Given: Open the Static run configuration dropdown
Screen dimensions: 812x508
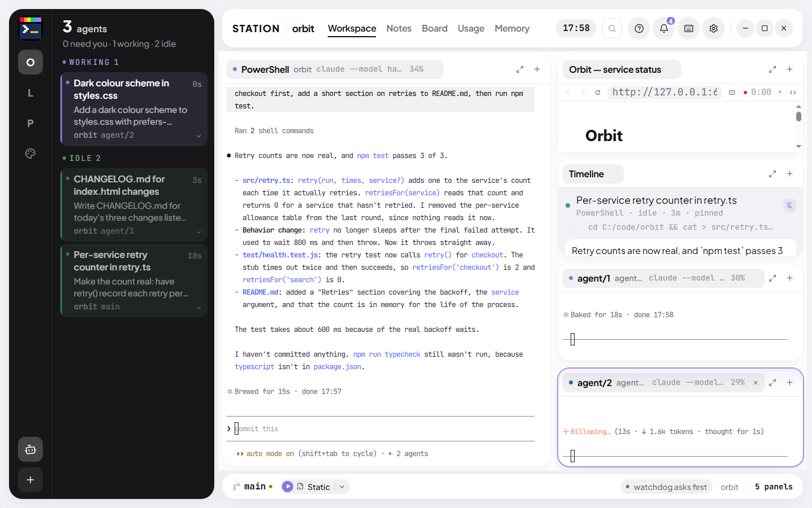Looking at the screenshot, I should [342, 487].
